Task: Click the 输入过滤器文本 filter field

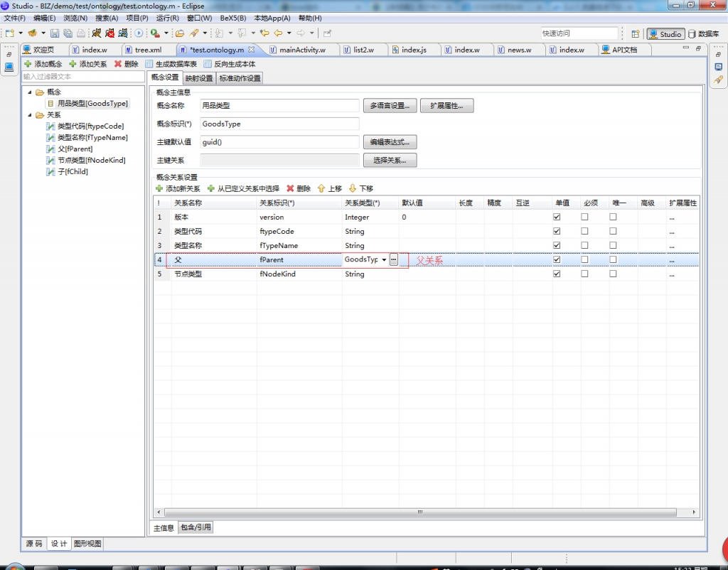Action: click(x=83, y=77)
